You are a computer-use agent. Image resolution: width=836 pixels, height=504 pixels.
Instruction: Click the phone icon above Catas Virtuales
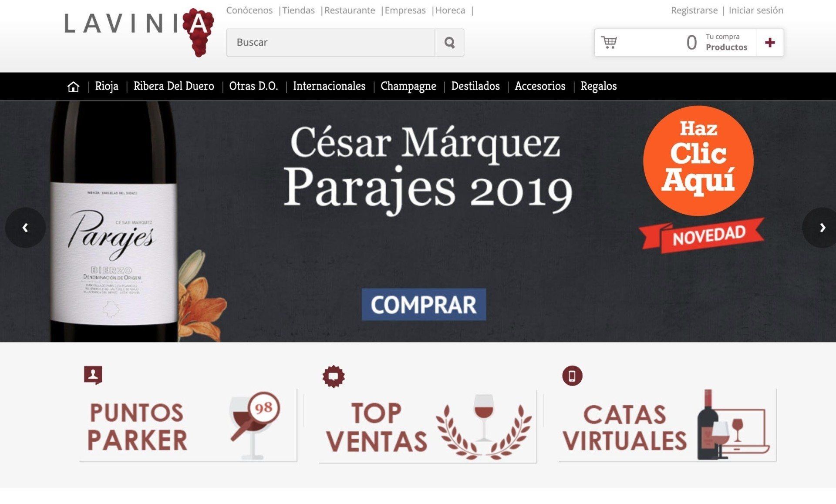coord(572,376)
